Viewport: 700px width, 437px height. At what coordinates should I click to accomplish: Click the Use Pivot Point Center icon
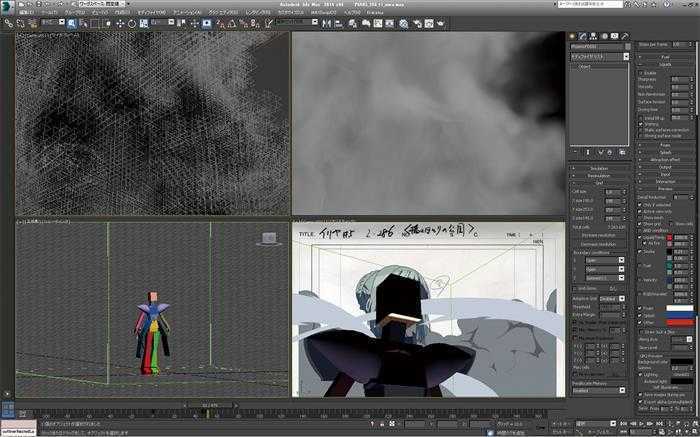(x=182, y=23)
